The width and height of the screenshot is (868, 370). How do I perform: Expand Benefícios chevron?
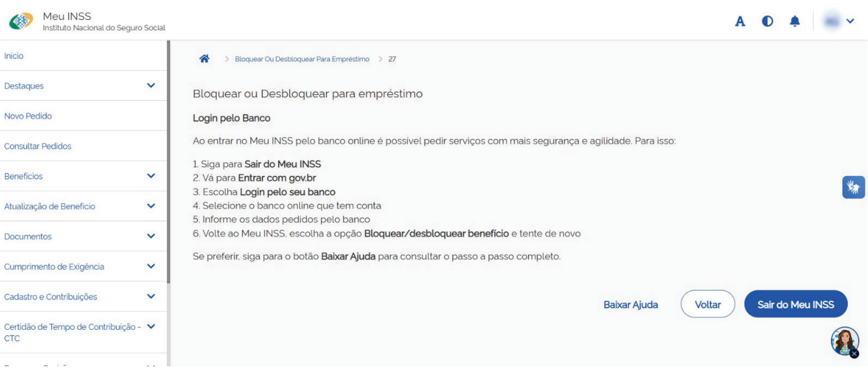coord(151,175)
